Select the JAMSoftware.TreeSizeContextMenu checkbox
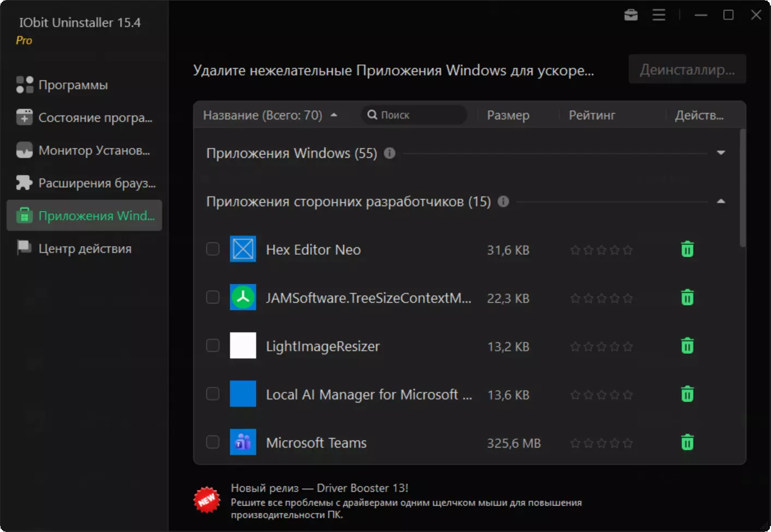The width and height of the screenshot is (771, 532). 213,297
